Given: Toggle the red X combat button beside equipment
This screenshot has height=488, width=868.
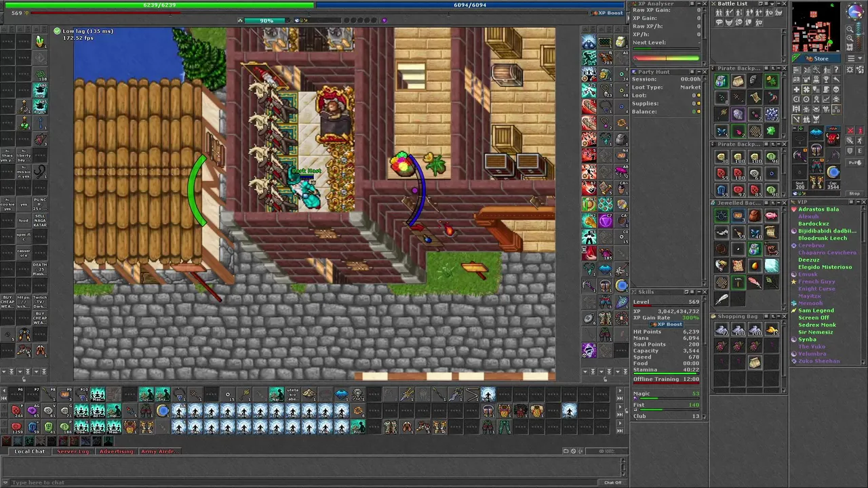Looking at the screenshot, I should pos(850,130).
